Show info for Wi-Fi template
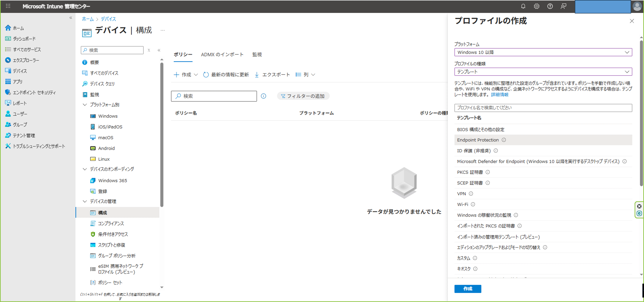 click(x=473, y=204)
